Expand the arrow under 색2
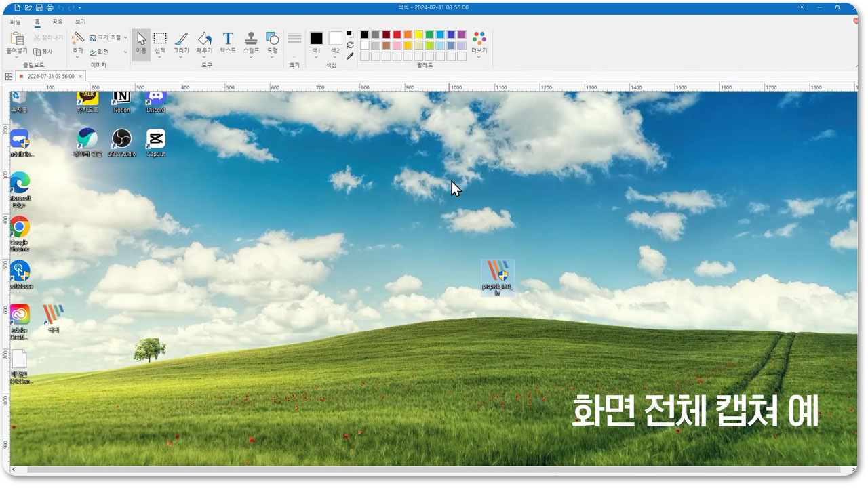The height and width of the screenshot is (488, 868). (x=335, y=57)
